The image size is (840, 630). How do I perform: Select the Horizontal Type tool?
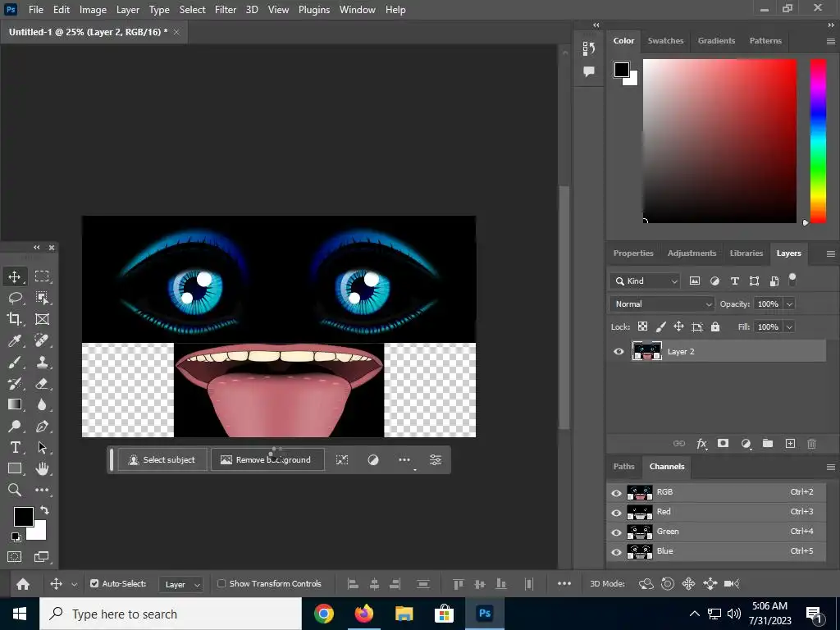pos(15,447)
